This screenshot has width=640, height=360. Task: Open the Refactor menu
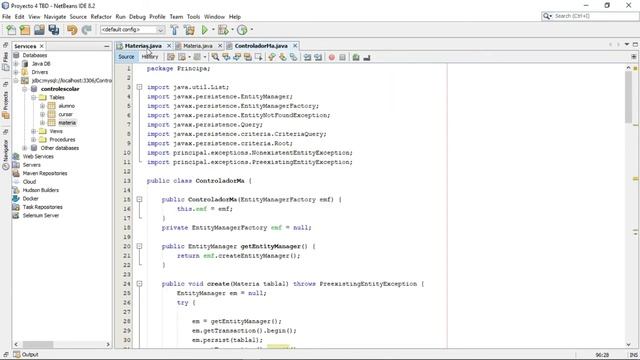[101, 17]
